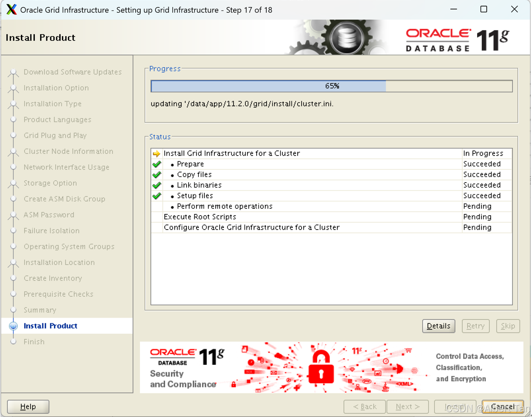Select Failure Isolation step

coord(52,231)
